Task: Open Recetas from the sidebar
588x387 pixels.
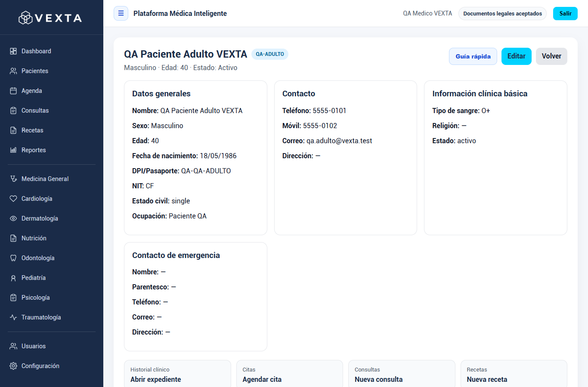Action: [52, 130]
